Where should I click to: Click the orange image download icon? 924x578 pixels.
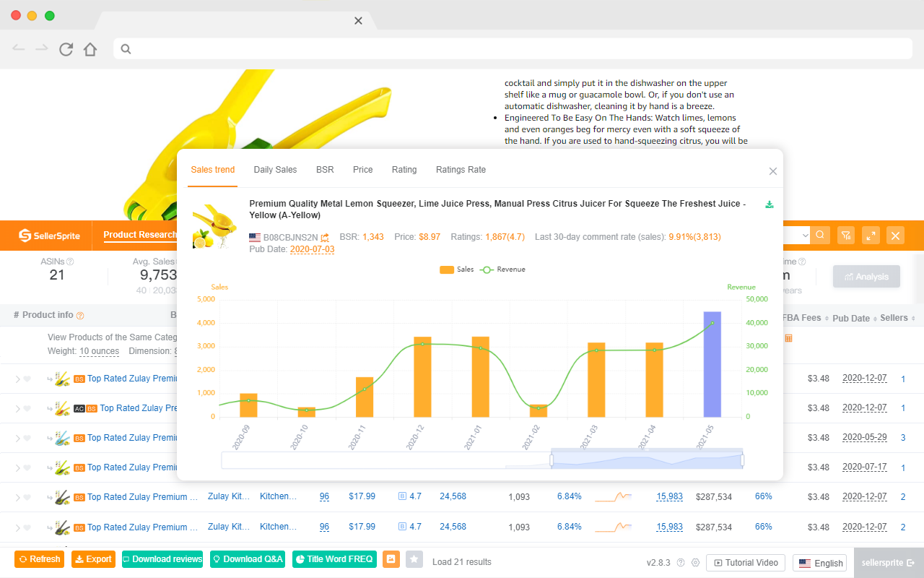pyautogui.click(x=391, y=559)
